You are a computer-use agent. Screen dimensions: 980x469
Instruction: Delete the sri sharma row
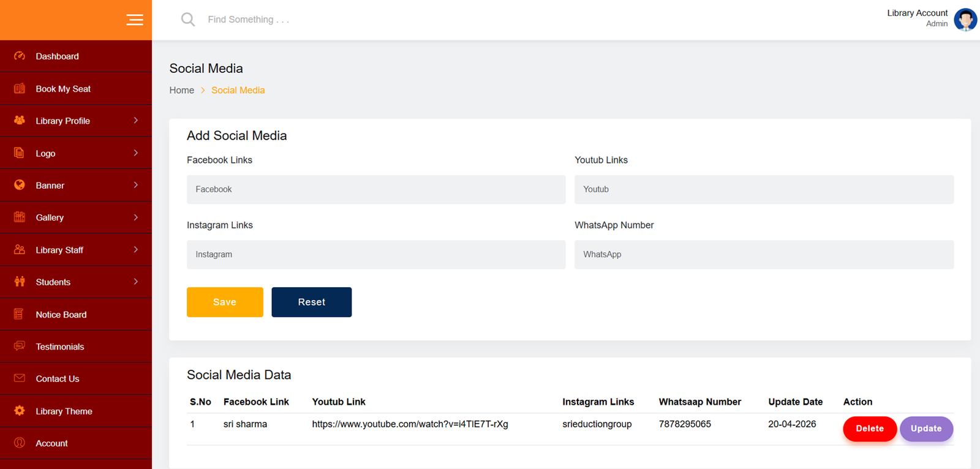tap(870, 429)
